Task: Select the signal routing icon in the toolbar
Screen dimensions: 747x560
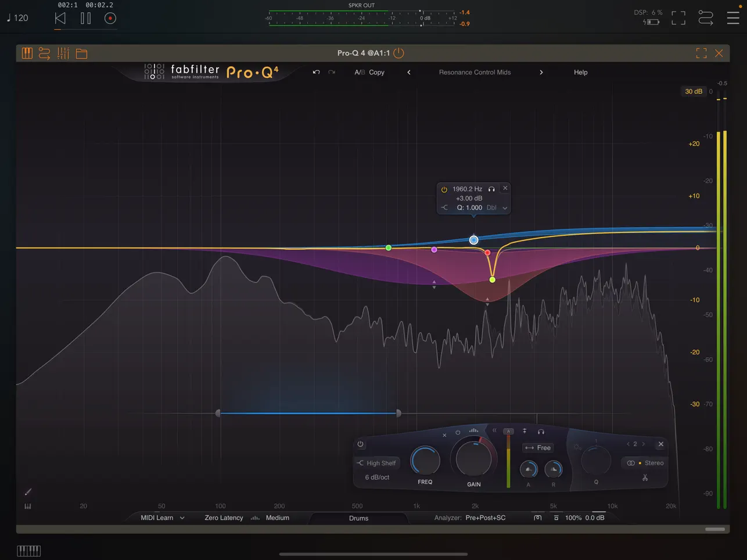Action: [x=45, y=53]
